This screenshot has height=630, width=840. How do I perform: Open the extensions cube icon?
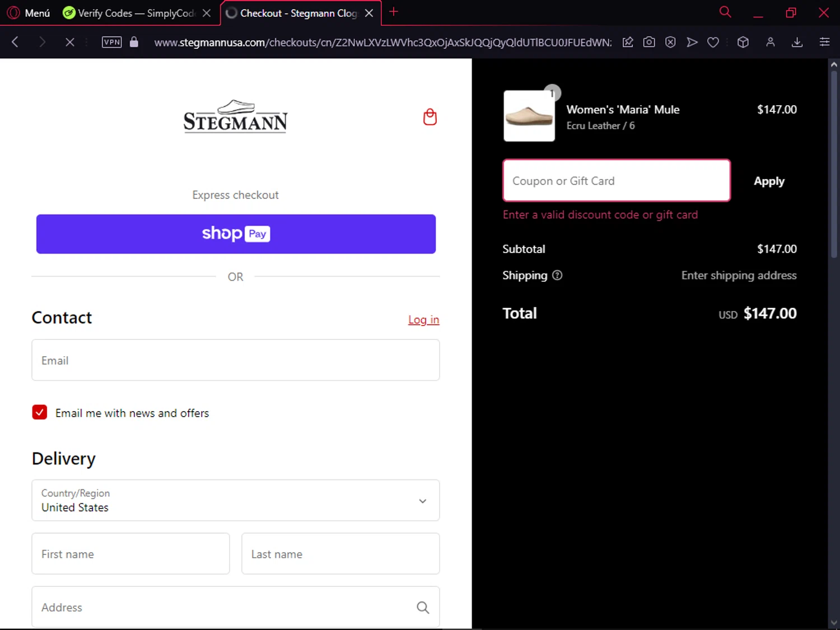tap(743, 42)
